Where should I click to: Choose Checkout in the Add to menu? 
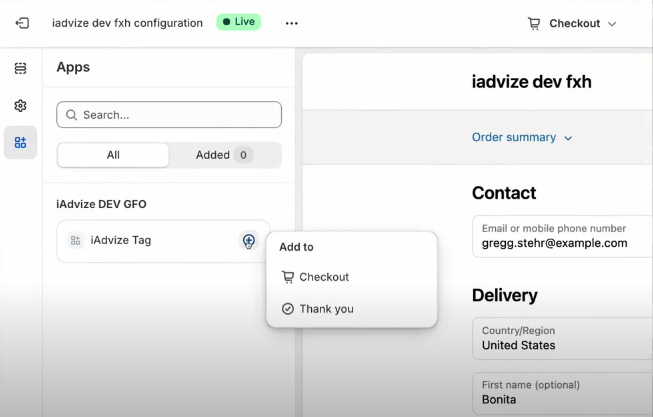(x=315, y=277)
